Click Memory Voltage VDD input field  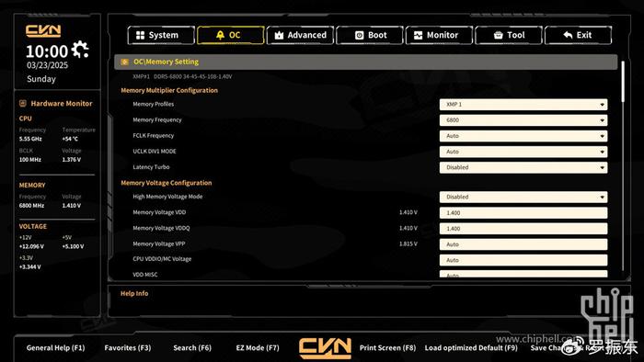pyautogui.click(x=523, y=213)
